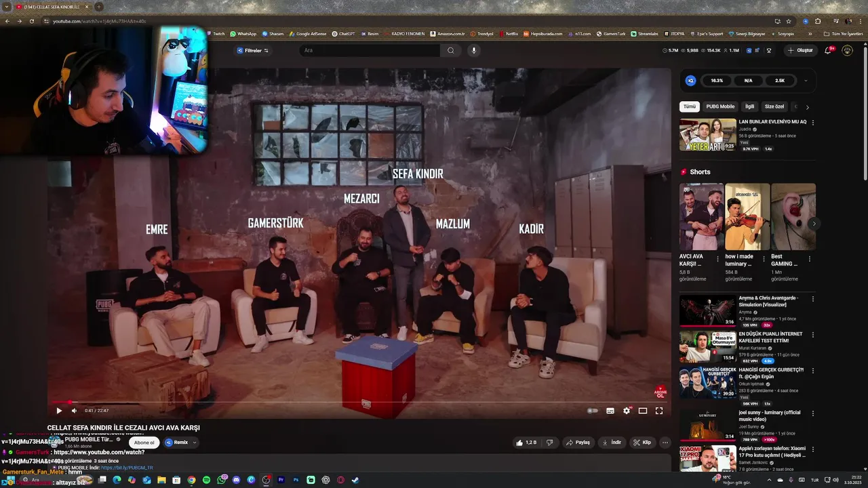The width and height of the screenshot is (868, 488).
Task: Open options for EN DÜŞÜK PUANLI İNTERNET KAFELERİ video
Action: [813, 334]
